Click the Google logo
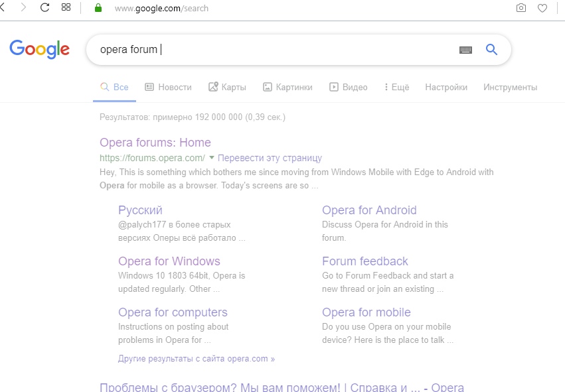This screenshot has height=392, width=565. coord(39,49)
